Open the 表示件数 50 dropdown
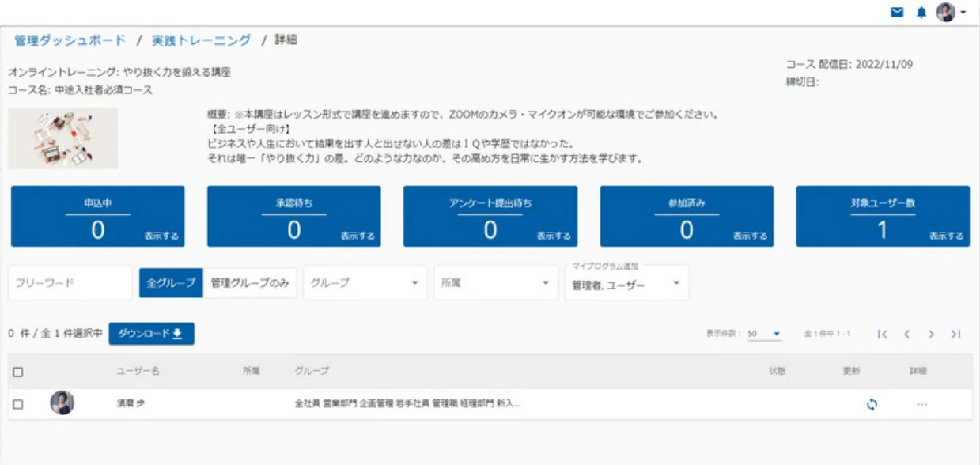Viewport: 980px width, 465px height. [x=764, y=334]
